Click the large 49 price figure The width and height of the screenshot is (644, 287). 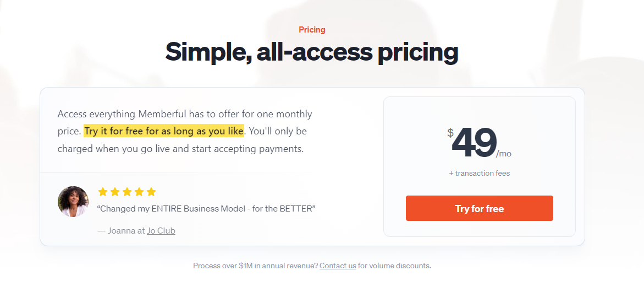point(474,143)
